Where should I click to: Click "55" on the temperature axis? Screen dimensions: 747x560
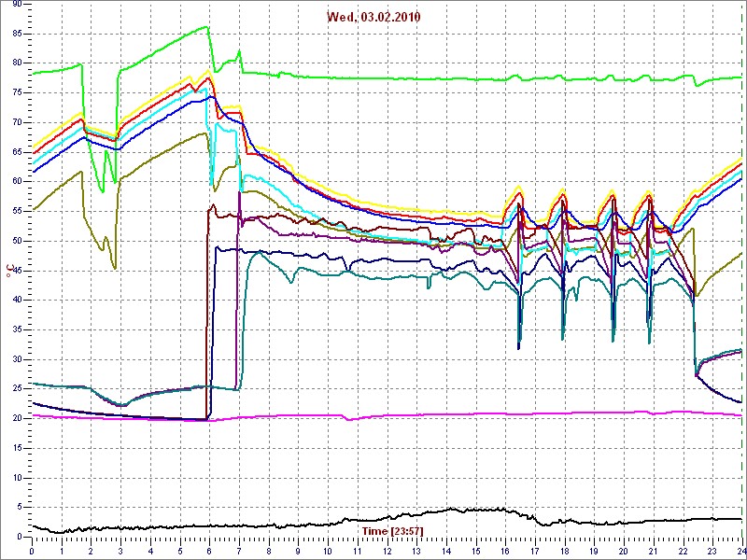pos(17,211)
